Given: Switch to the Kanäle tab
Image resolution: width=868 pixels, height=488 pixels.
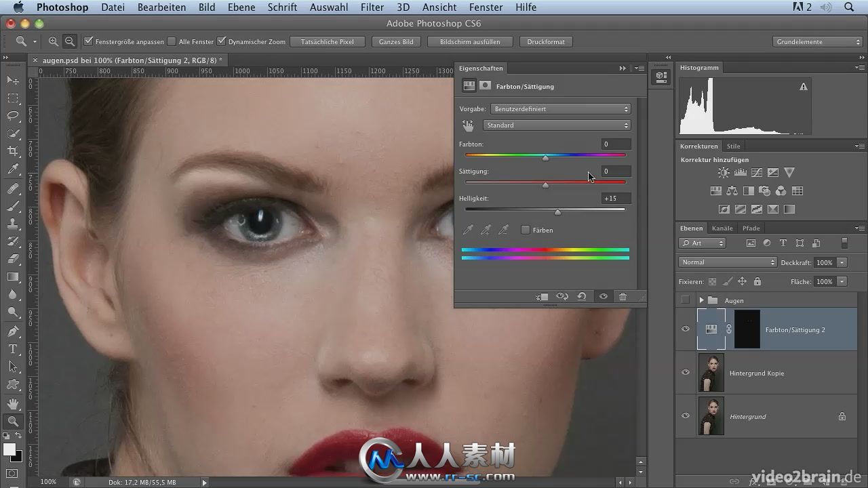Looking at the screenshot, I should tap(722, 228).
